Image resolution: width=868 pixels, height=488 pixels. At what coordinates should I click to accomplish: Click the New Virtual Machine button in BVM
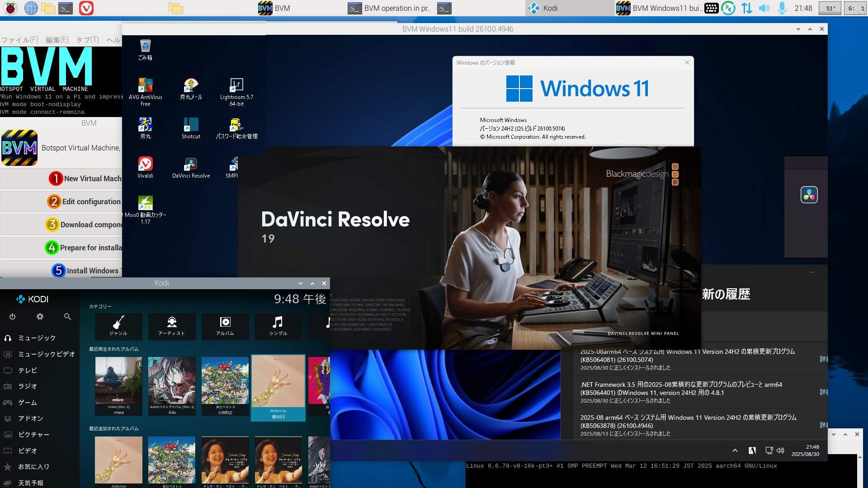click(x=61, y=179)
